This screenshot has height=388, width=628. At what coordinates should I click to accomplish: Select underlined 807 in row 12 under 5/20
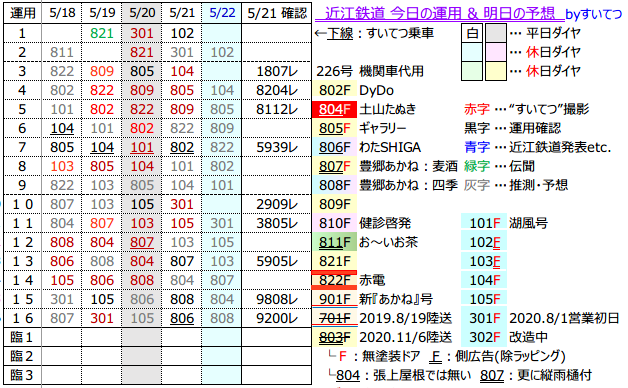[142, 242]
